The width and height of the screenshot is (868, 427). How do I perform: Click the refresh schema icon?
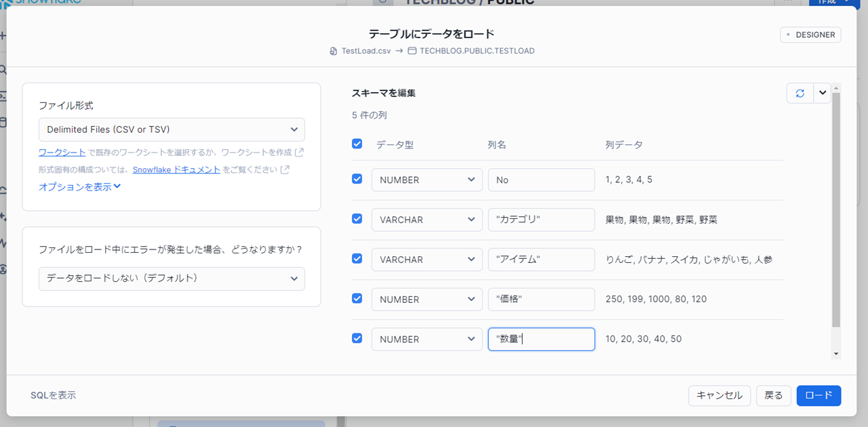click(x=800, y=94)
